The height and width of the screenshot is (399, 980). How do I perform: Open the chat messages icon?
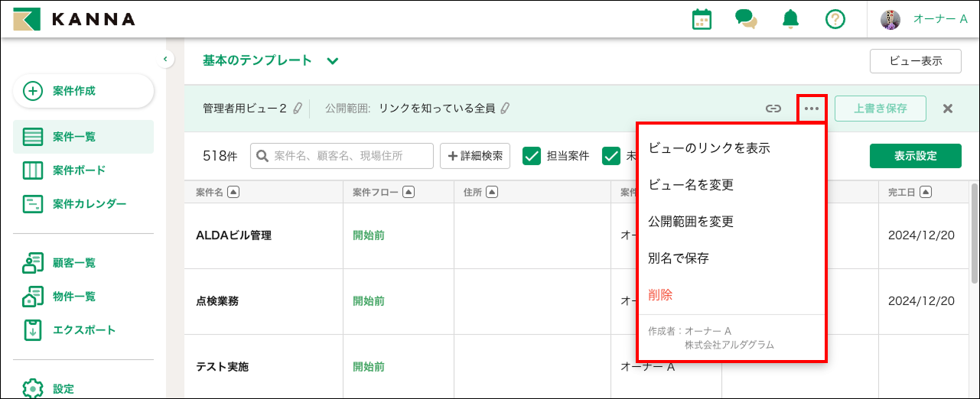pyautogui.click(x=746, y=20)
